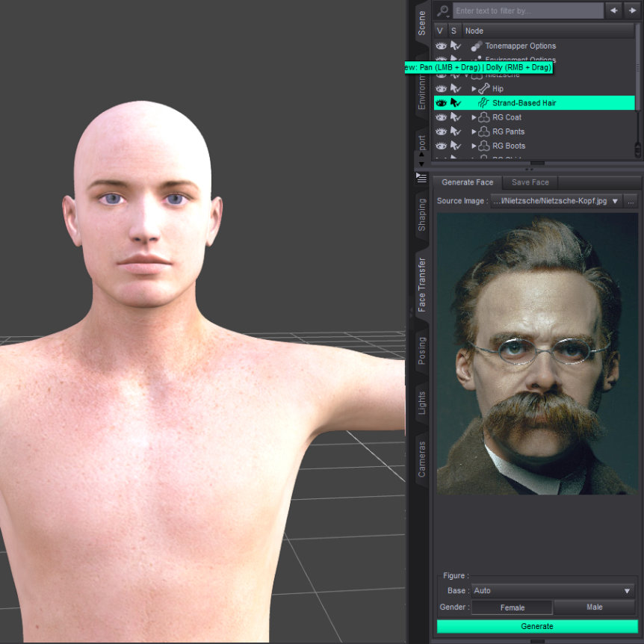Hide the Strand-Based Hair node

click(x=441, y=103)
